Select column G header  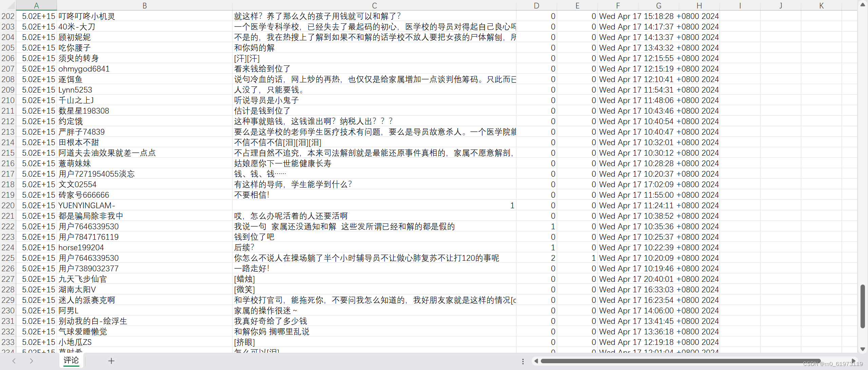coord(658,5)
